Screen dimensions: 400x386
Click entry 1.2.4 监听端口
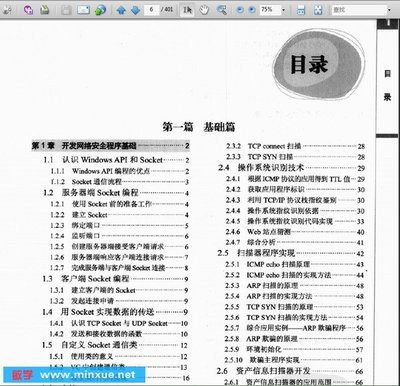120,236
